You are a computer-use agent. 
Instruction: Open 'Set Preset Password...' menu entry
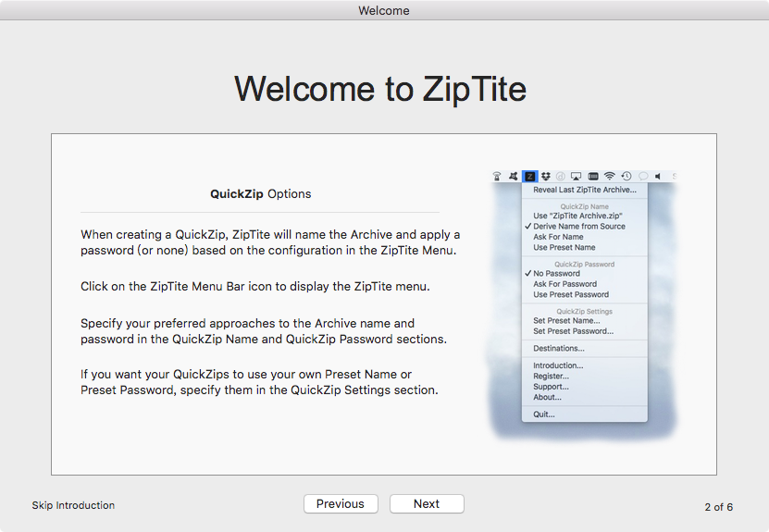585,331
